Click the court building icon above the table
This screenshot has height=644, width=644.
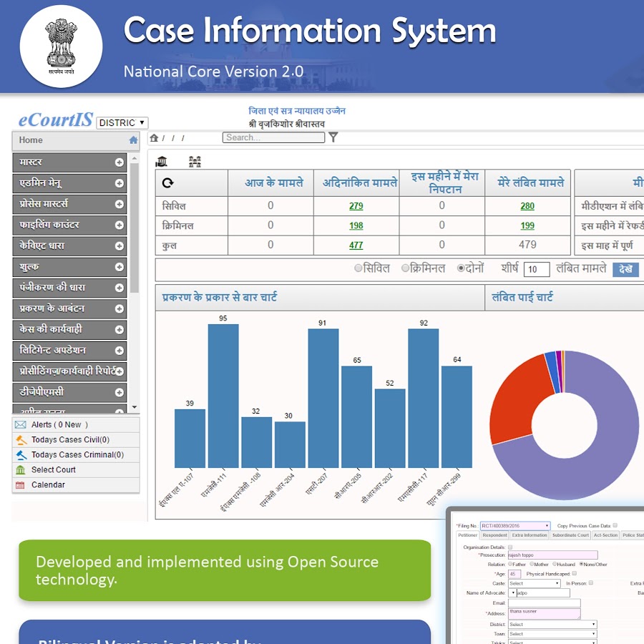[162, 162]
